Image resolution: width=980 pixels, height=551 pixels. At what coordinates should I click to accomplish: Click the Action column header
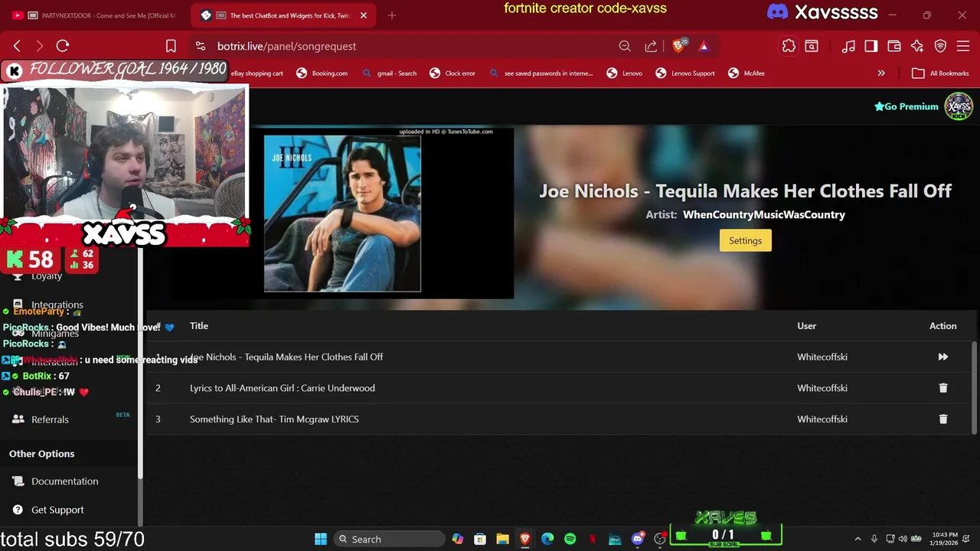(x=942, y=326)
